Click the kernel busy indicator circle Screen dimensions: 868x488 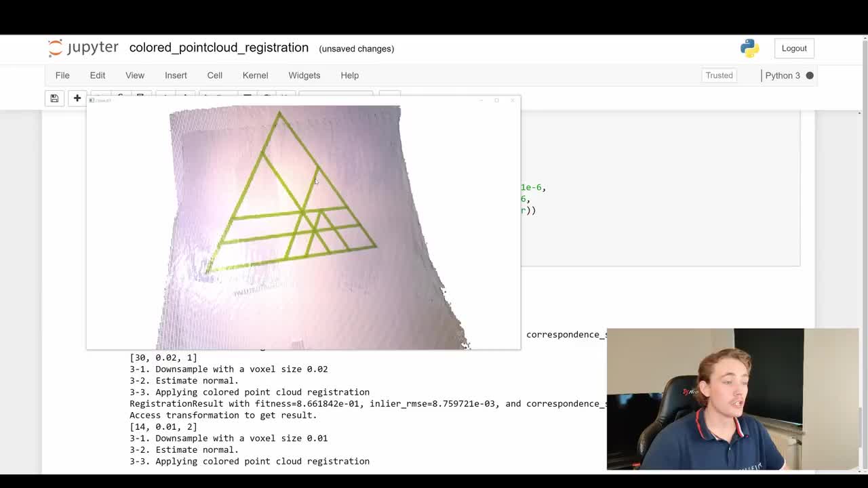pyautogui.click(x=810, y=75)
